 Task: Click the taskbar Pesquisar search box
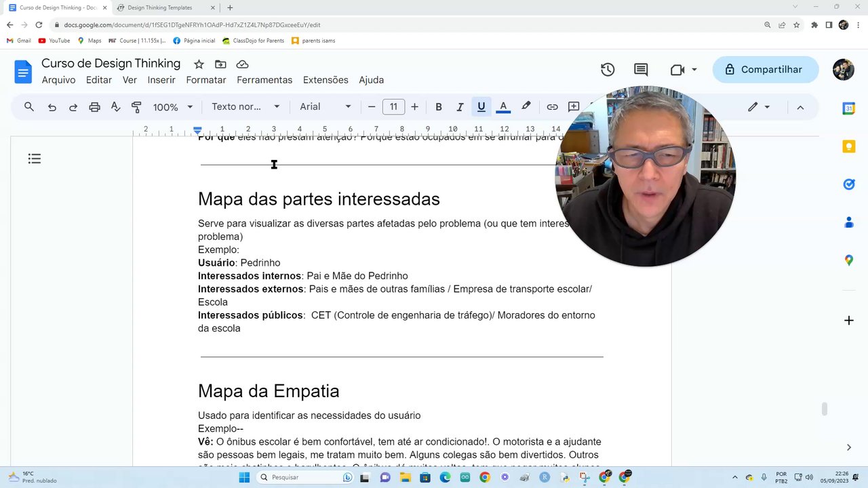[x=305, y=477]
